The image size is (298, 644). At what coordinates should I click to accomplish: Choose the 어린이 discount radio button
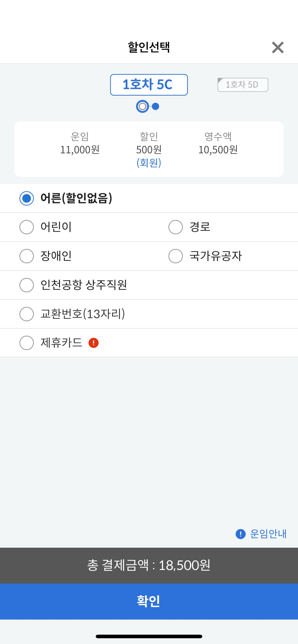[x=27, y=227]
